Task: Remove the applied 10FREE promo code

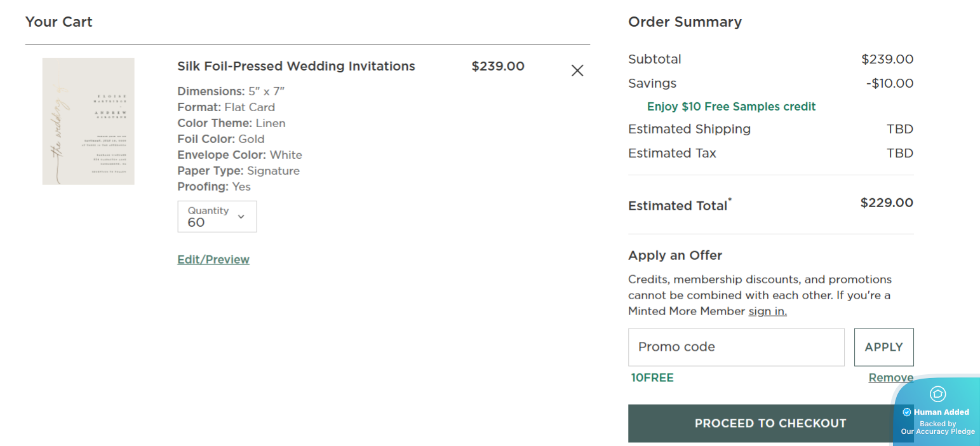Action: (x=890, y=378)
